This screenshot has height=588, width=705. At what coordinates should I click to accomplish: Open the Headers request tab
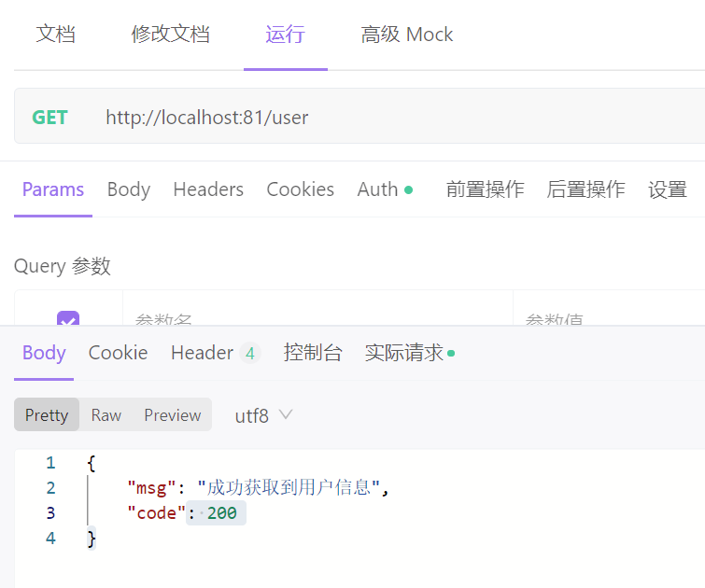(208, 189)
